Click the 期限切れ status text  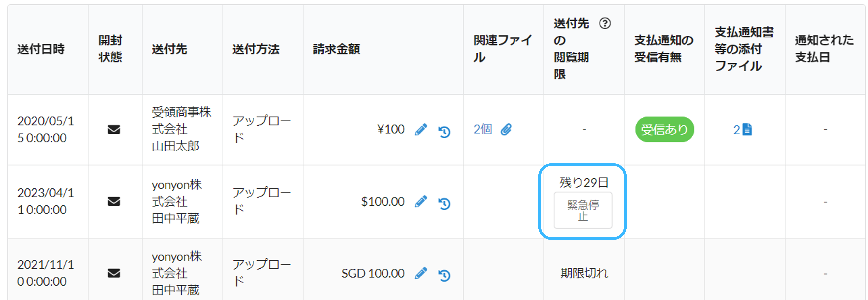pos(584,273)
